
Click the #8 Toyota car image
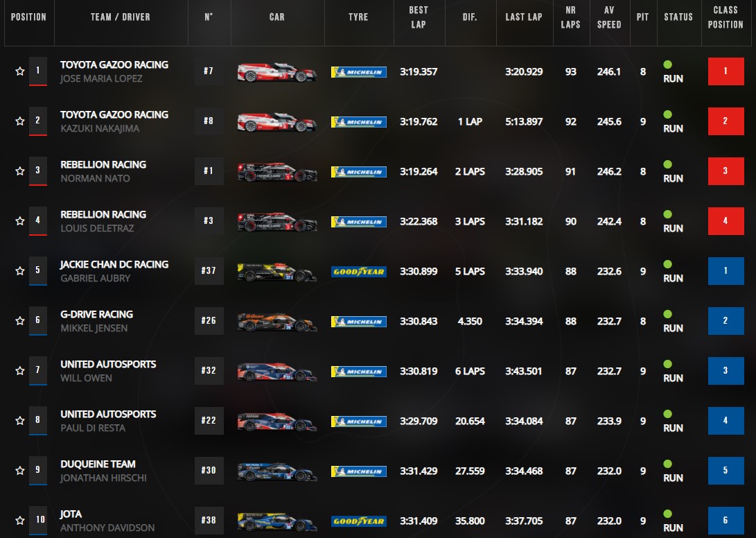coord(276,122)
